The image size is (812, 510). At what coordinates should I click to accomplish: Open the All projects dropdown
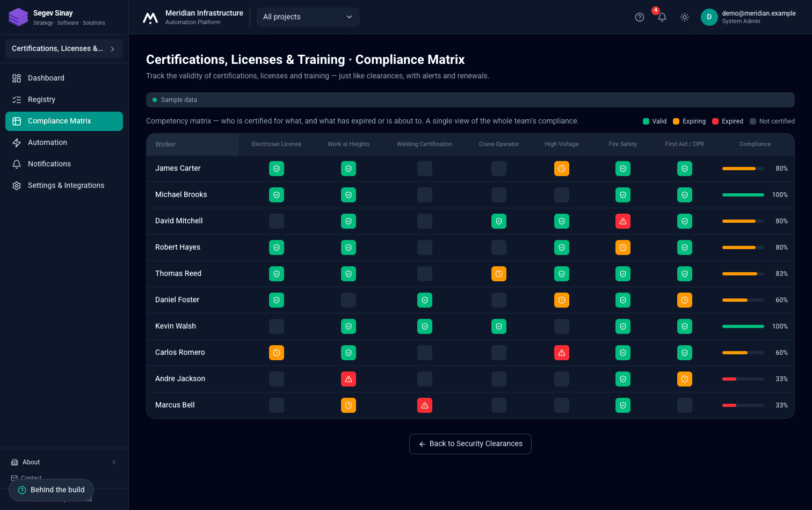pyautogui.click(x=308, y=17)
